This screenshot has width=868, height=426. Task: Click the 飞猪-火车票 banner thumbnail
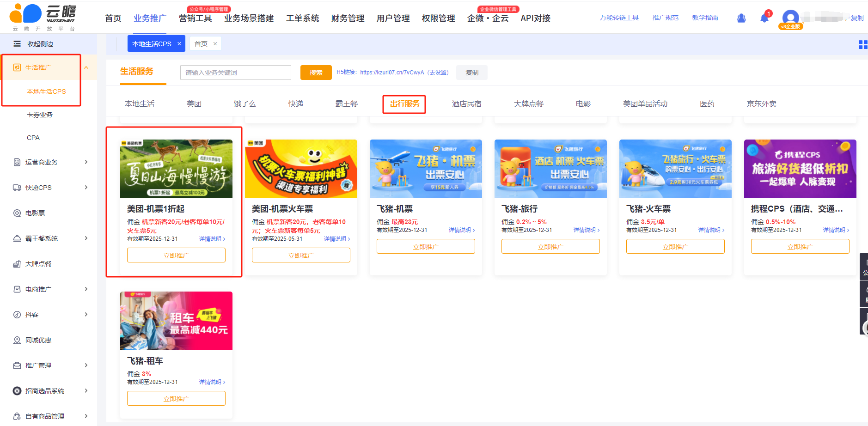pos(675,169)
